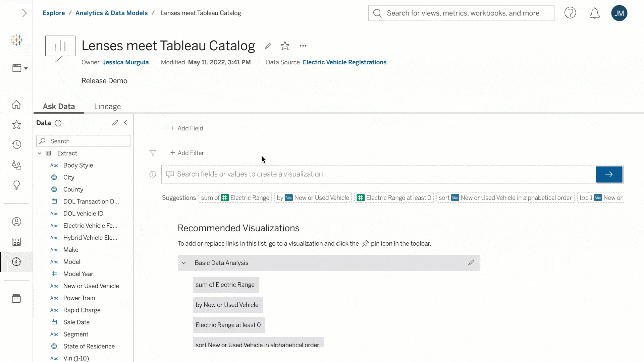Click the Ask Data lens edit icon

click(267, 46)
